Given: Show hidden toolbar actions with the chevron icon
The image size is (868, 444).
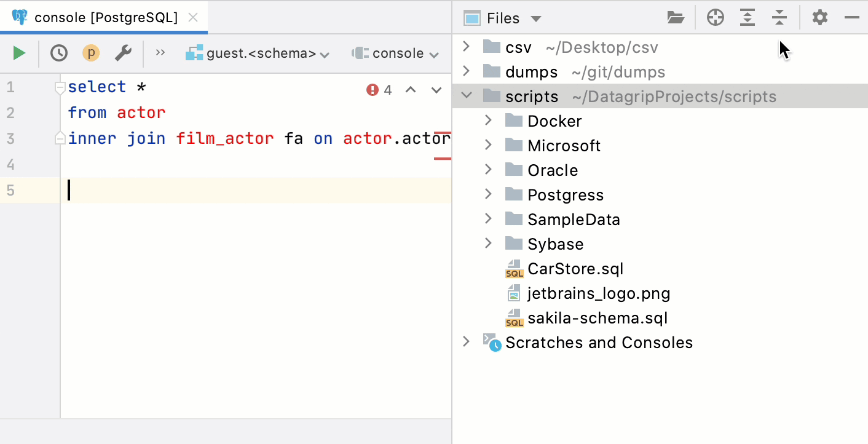Looking at the screenshot, I should pos(160,52).
